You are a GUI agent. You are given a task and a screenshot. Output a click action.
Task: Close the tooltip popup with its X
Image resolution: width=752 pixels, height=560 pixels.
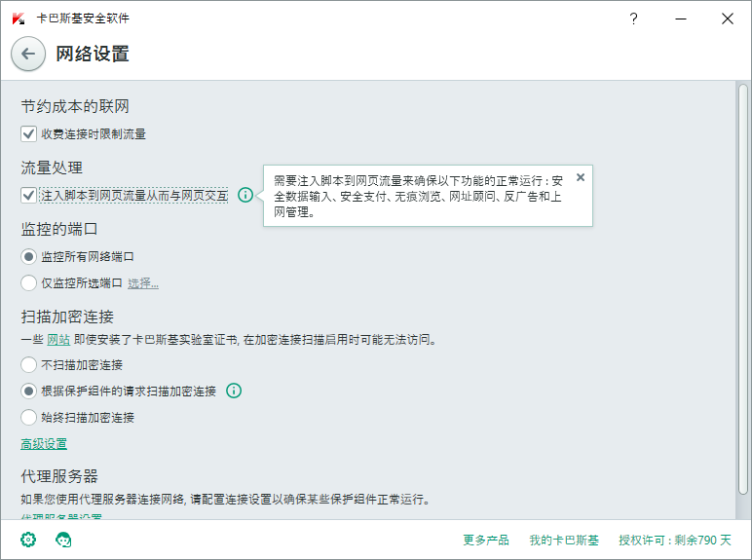point(581,177)
